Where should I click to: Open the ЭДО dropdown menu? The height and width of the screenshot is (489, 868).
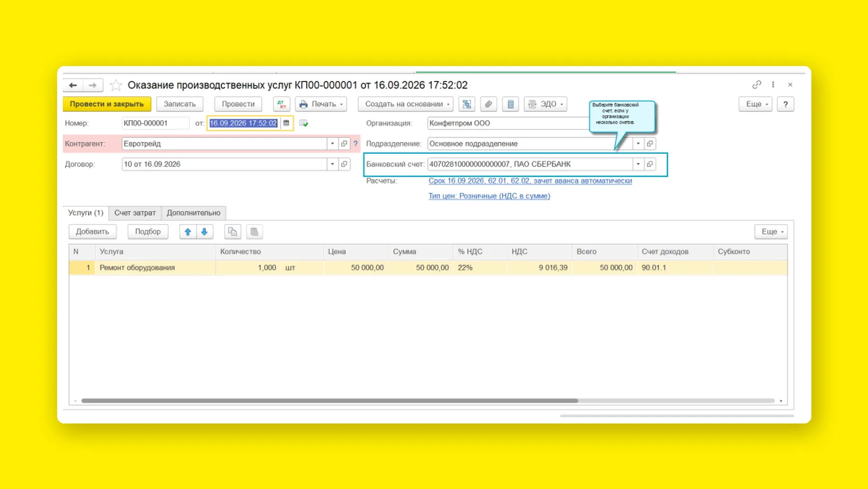(x=546, y=104)
